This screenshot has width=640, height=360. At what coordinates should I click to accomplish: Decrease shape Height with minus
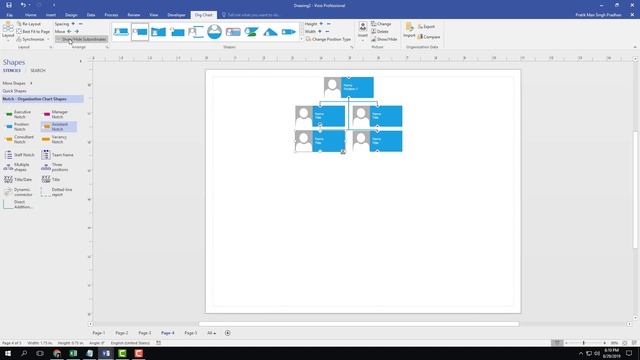pos(329,24)
